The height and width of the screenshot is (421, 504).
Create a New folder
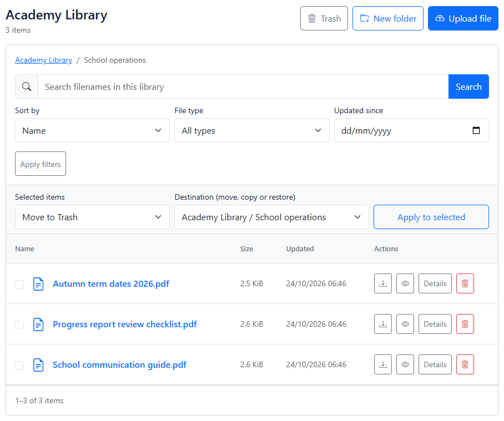tap(387, 19)
